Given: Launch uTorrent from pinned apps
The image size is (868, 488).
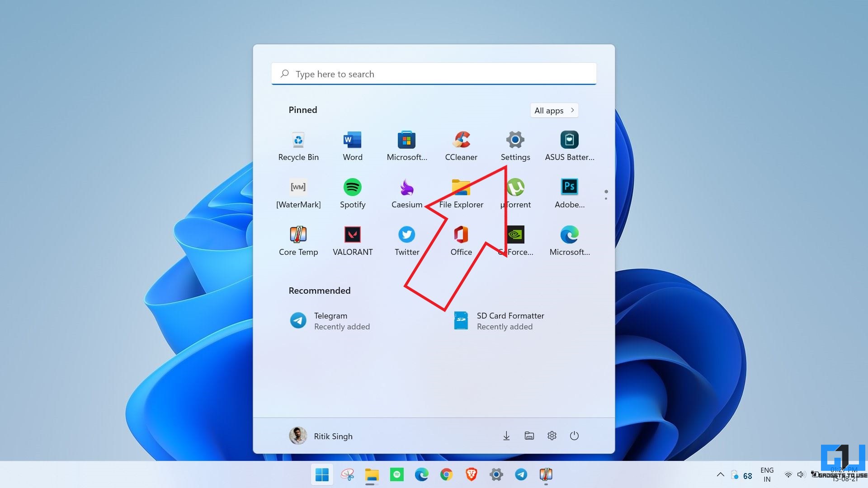Looking at the screenshot, I should click(x=515, y=187).
